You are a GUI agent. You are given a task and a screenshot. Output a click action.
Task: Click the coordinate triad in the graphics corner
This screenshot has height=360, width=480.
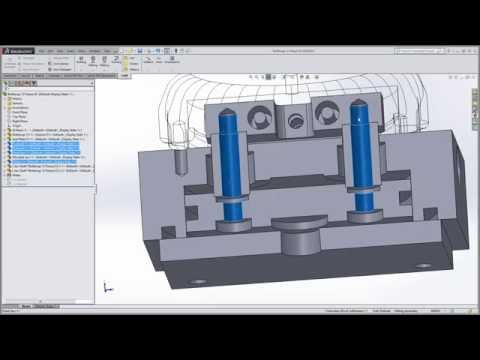108,287
